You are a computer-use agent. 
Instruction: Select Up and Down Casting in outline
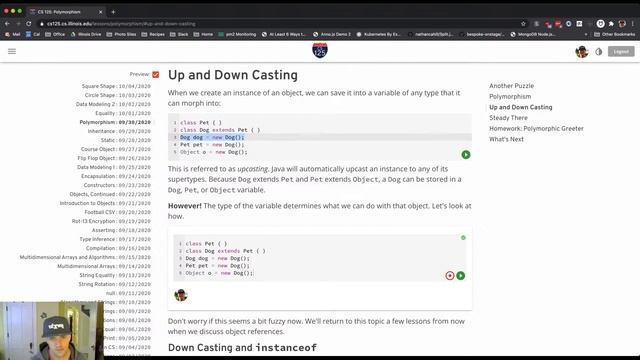(x=520, y=107)
